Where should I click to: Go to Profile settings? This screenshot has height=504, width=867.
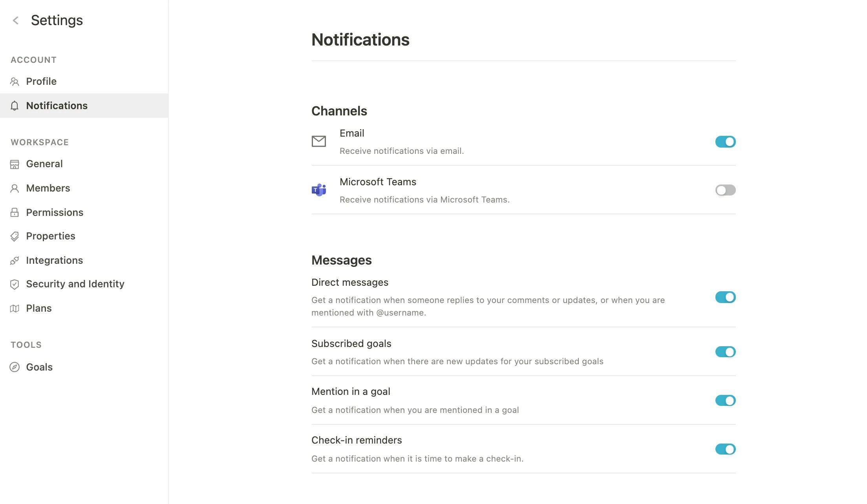41,82
